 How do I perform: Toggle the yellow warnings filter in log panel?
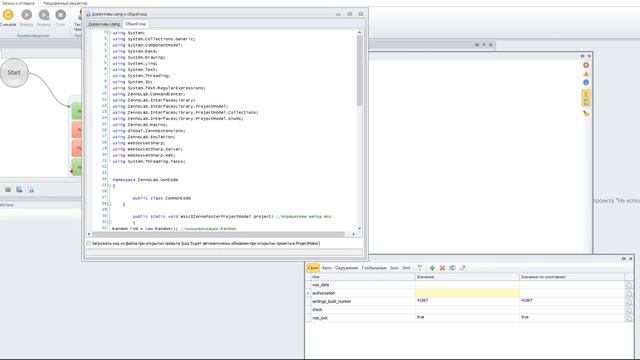click(586, 74)
